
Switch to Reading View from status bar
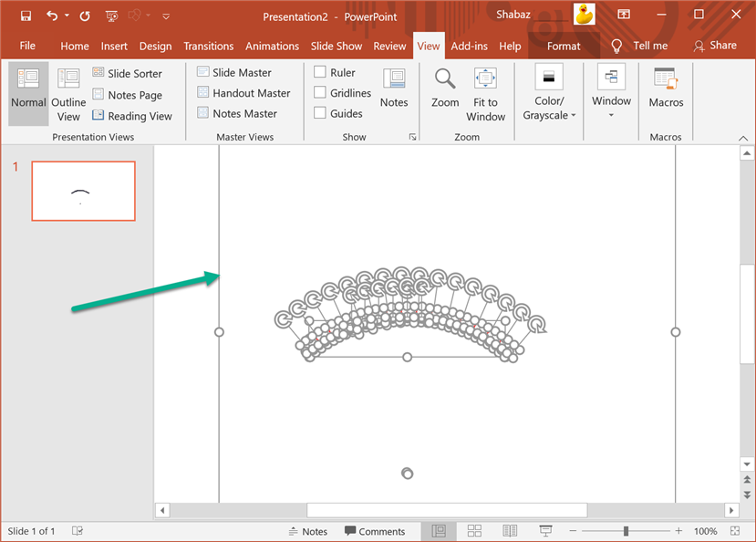[x=510, y=531]
